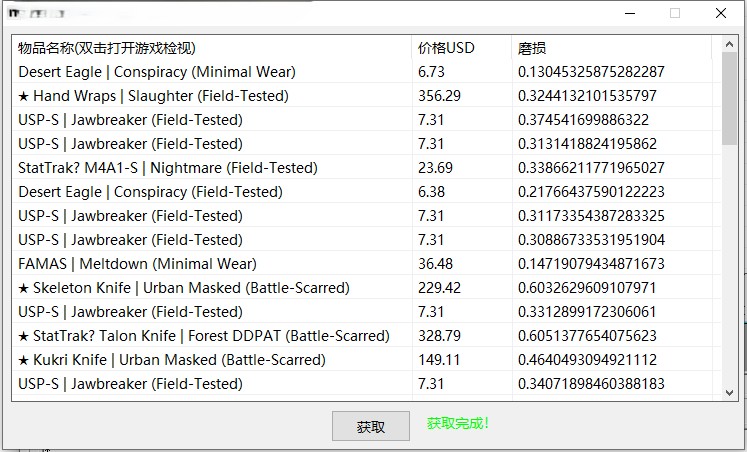Click price cell 229.42
Image resolution: width=747 pixels, height=452 pixels.
[439, 288]
